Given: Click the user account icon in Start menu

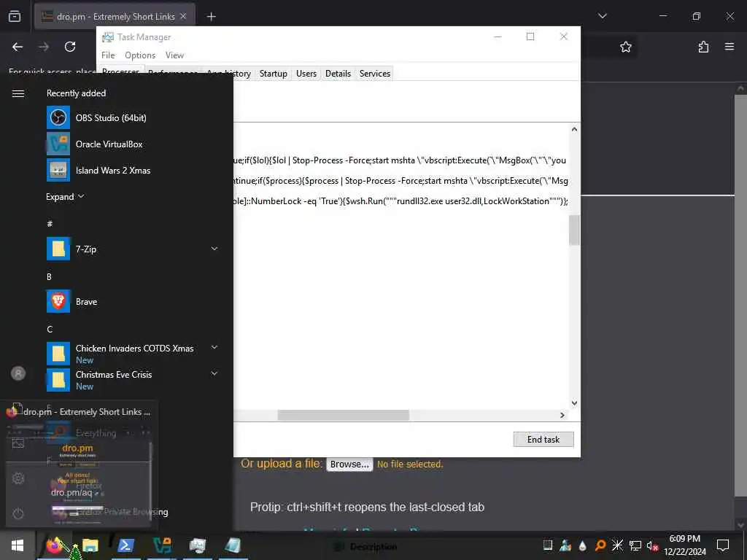Looking at the screenshot, I should click(18, 373).
